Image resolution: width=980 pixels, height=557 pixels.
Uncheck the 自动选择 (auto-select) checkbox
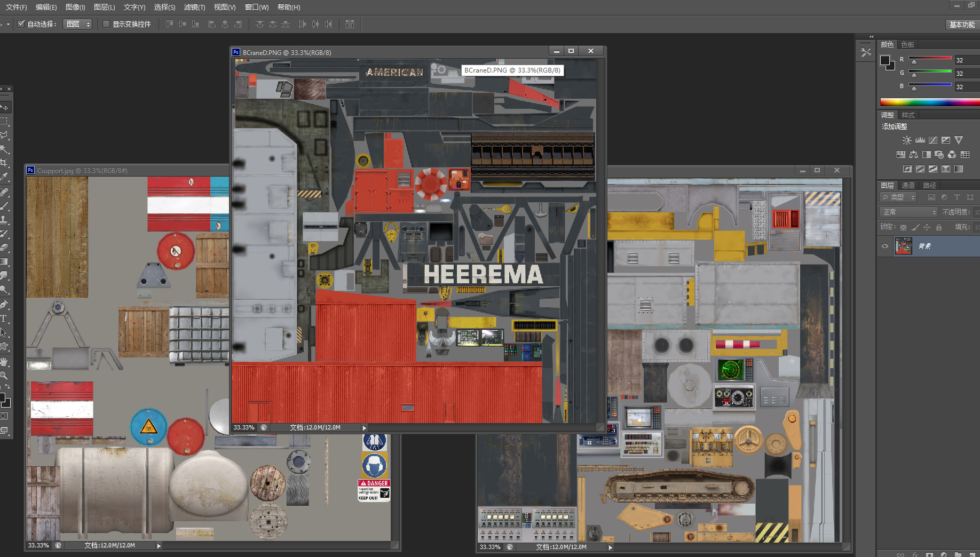click(x=21, y=24)
